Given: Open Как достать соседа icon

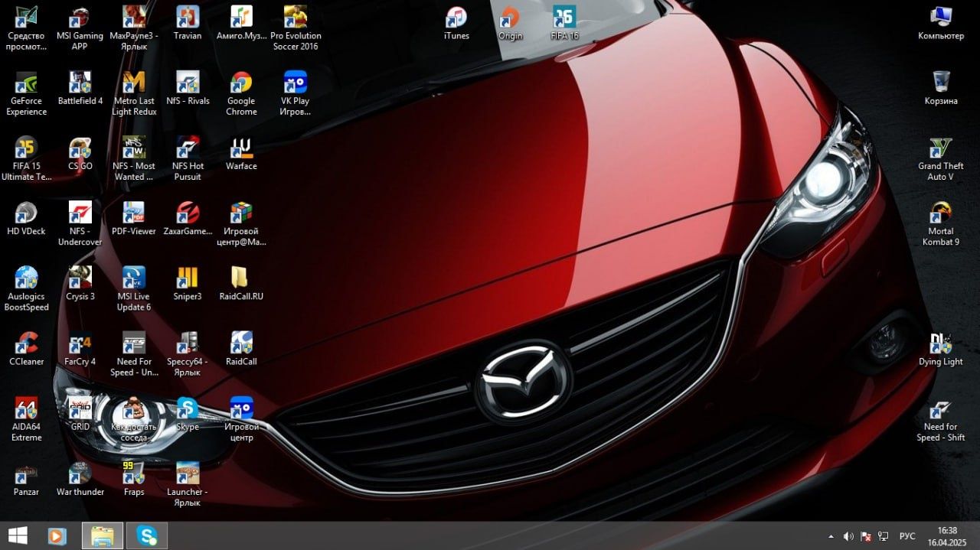Looking at the screenshot, I should pos(134,418).
